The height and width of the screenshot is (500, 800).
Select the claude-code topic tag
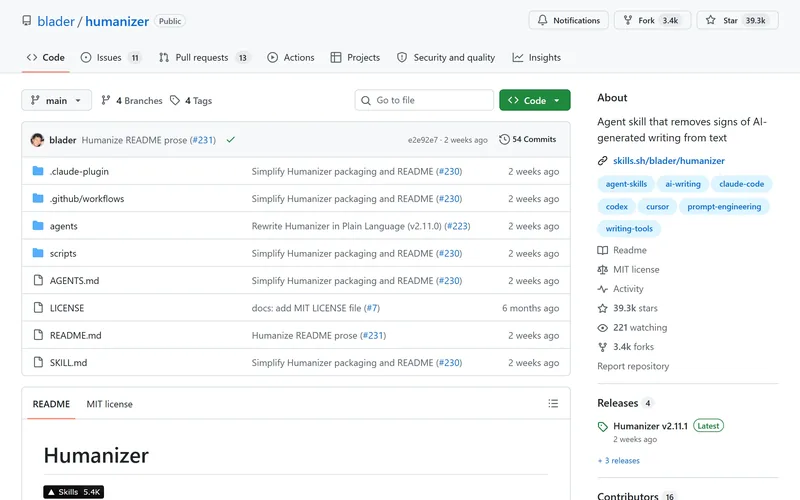tap(741, 184)
